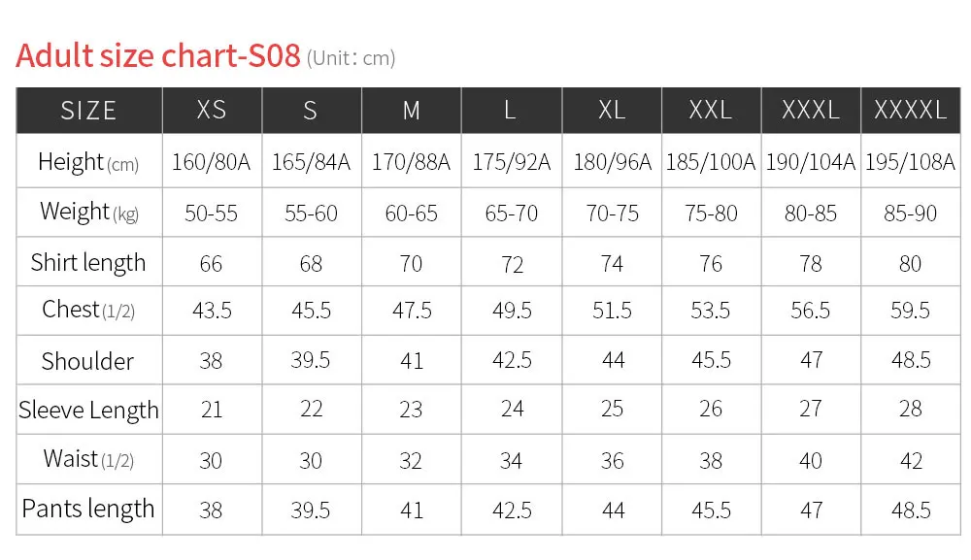Click the 175/92A height cell
The height and width of the screenshot is (560, 971).
pyautogui.click(x=512, y=162)
